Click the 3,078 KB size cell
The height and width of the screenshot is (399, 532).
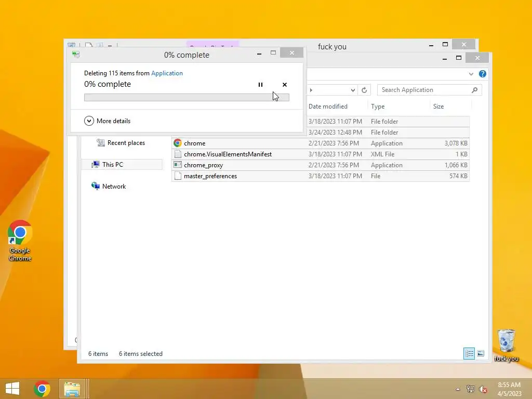[456, 143]
